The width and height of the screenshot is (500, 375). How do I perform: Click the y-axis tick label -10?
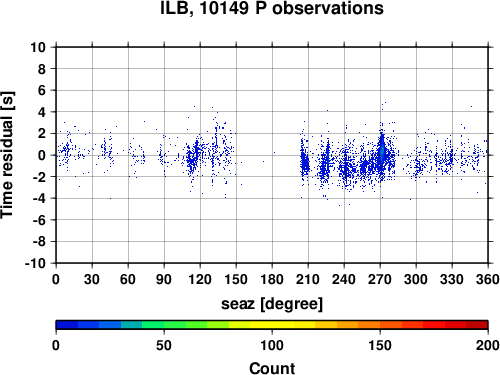click(x=35, y=263)
